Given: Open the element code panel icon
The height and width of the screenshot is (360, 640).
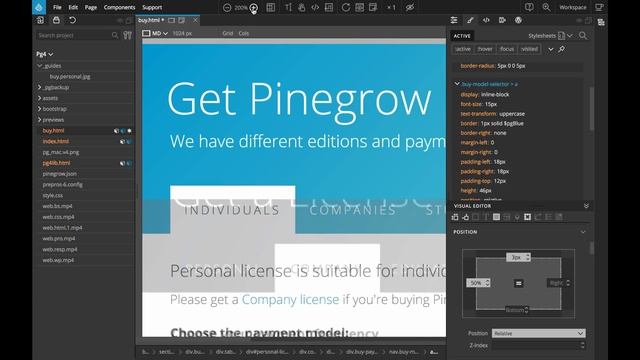Looking at the screenshot, I should [x=486, y=20].
